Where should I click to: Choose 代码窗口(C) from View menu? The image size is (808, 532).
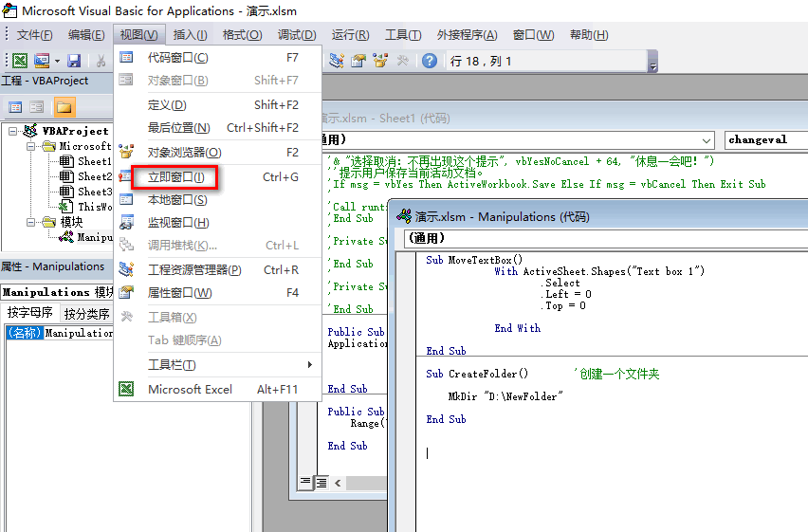coord(217,58)
